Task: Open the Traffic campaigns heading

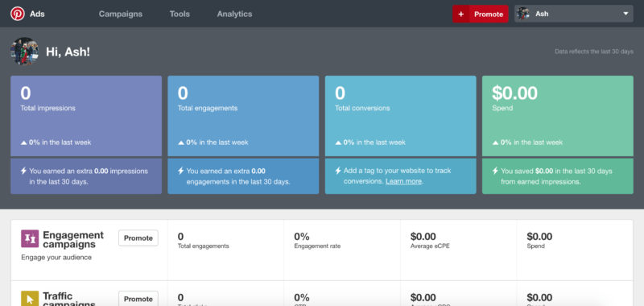Action: coord(69,300)
